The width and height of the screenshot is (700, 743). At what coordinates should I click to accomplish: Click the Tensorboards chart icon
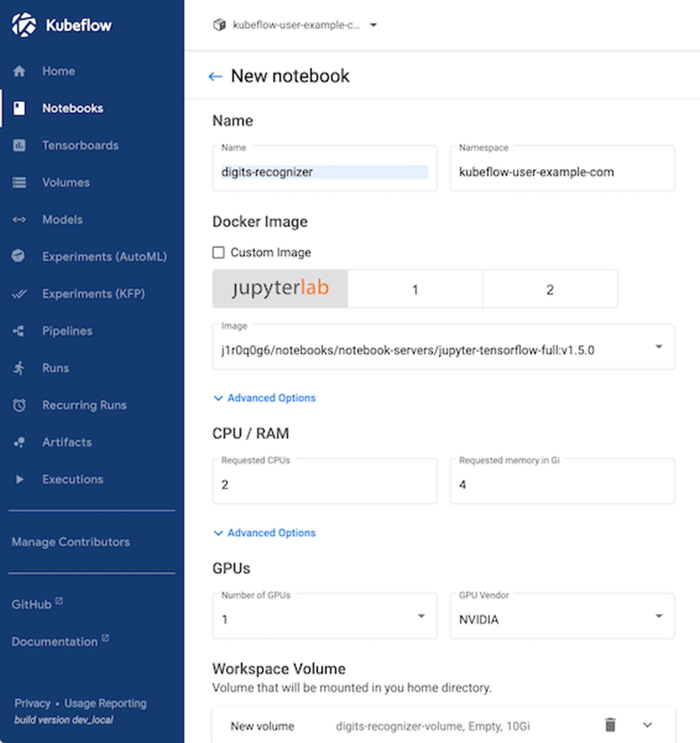coord(19,145)
